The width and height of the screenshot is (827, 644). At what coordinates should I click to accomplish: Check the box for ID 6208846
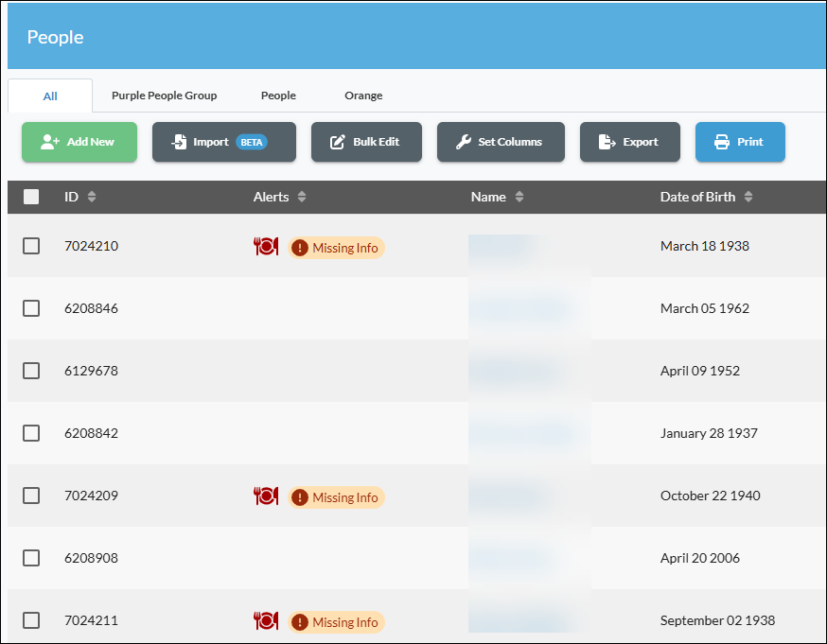tap(31, 308)
